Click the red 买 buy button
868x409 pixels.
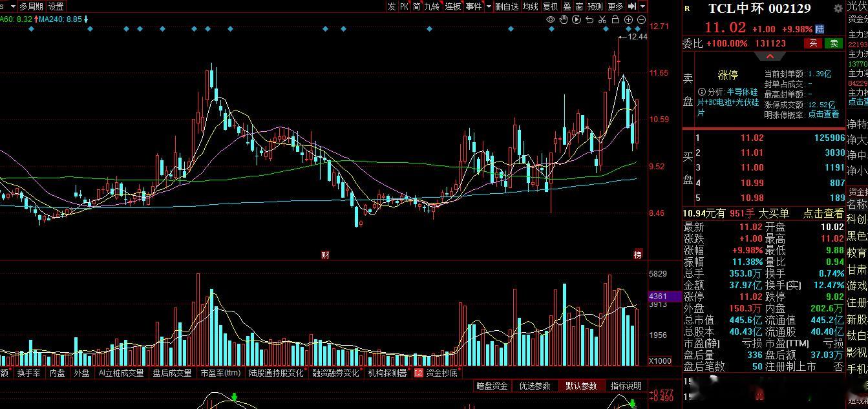(813, 43)
